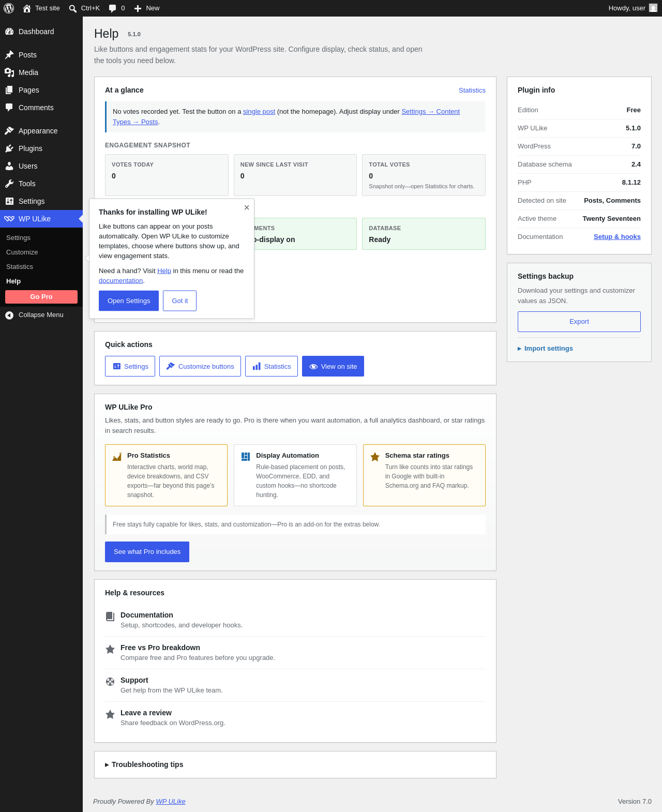This screenshot has height=812, width=662.
Task: Click the Free vs Pro breakdown star icon
Action: coord(110,649)
